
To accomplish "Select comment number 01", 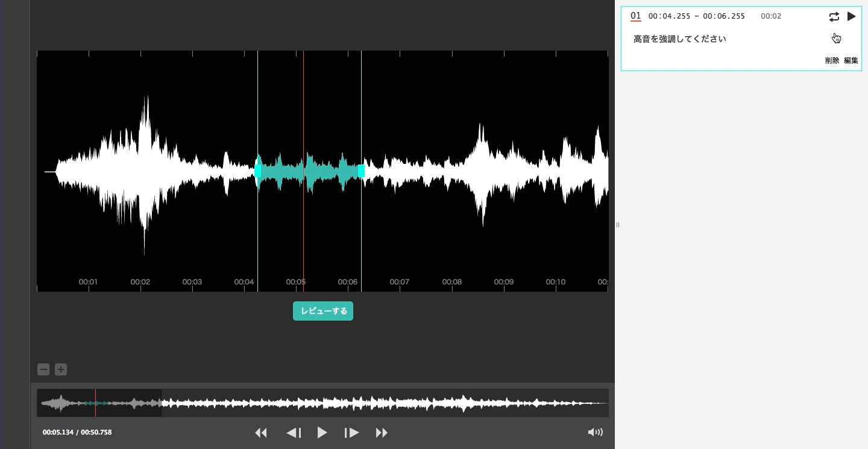I will pyautogui.click(x=635, y=16).
